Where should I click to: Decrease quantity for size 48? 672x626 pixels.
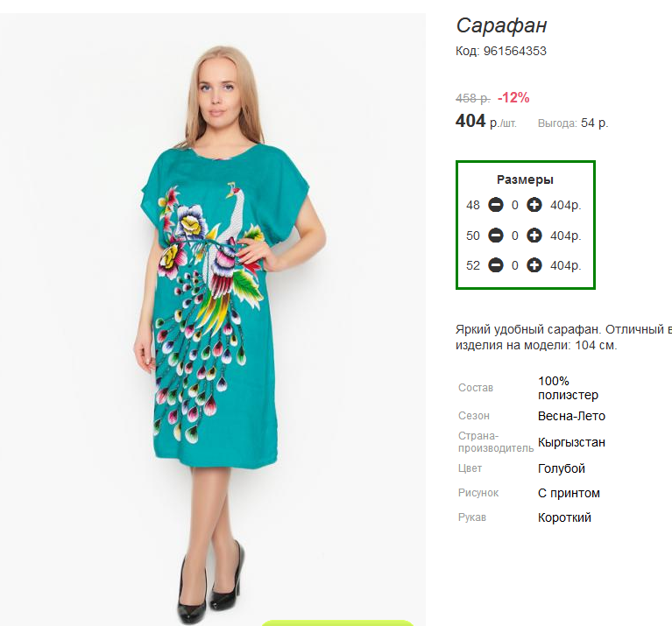click(x=495, y=205)
